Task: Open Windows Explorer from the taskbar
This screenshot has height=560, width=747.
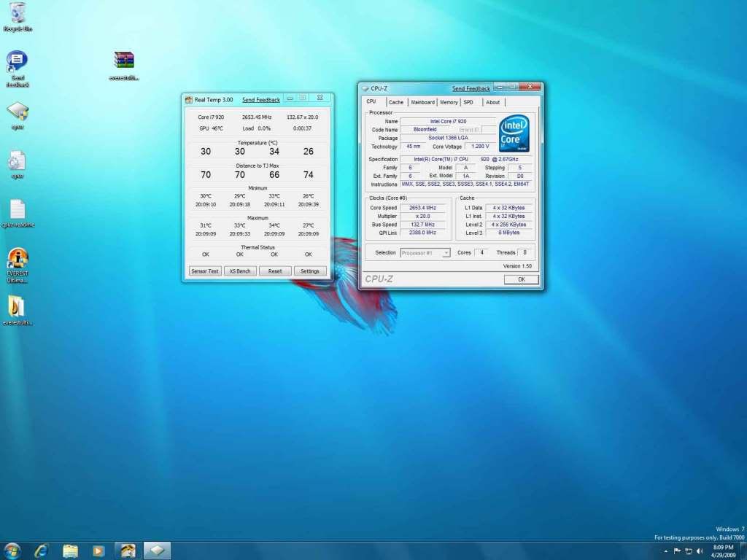Action: [69, 551]
